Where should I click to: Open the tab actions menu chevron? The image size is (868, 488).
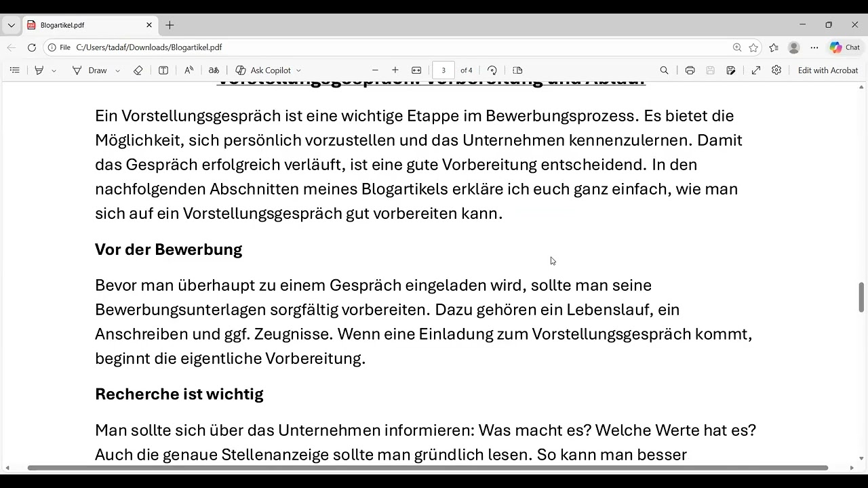point(11,25)
